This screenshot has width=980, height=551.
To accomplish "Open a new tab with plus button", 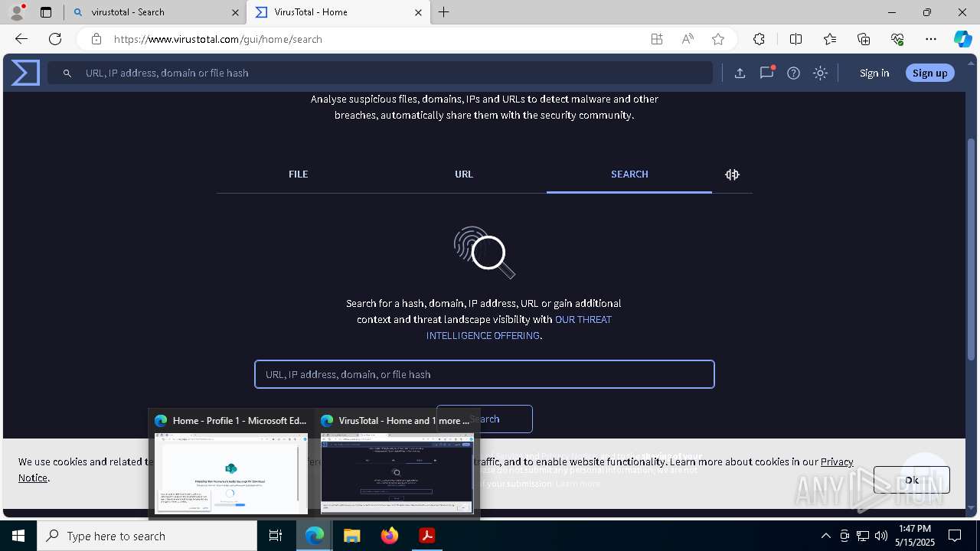I will click(x=444, y=12).
